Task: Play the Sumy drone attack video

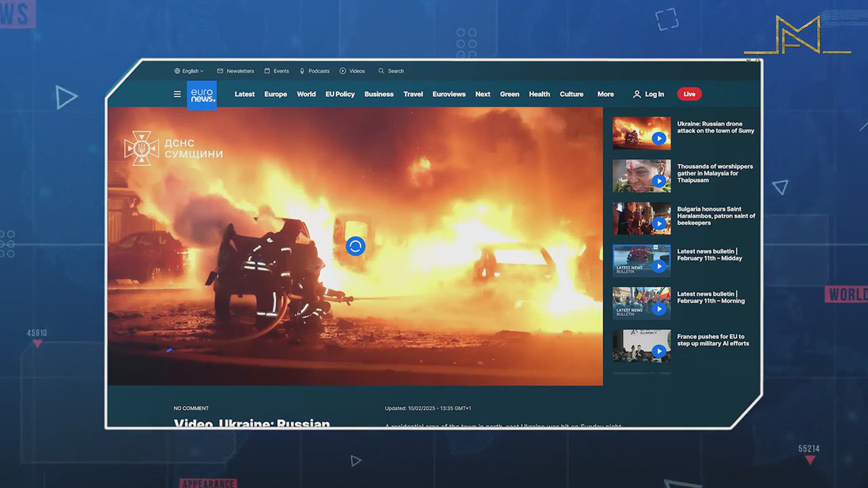Action: click(659, 138)
